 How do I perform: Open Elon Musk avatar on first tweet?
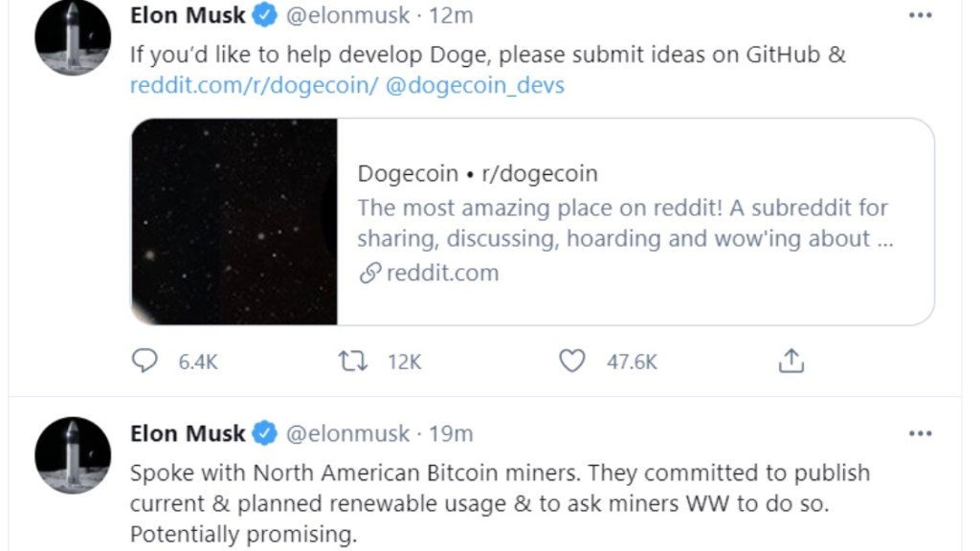point(73,38)
